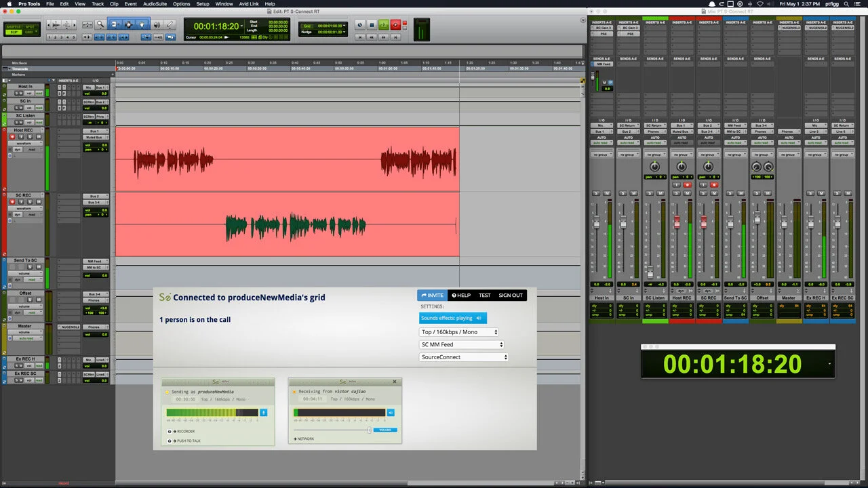Select the Zoomer magnifier tool
Image resolution: width=868 pixels, height=488 pixels.
point(100,24)
